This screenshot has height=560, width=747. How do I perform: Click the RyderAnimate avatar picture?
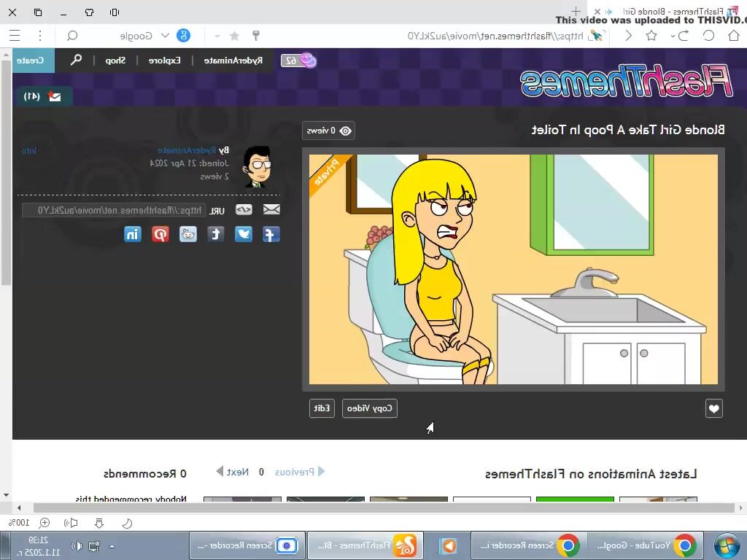(258, 167)
